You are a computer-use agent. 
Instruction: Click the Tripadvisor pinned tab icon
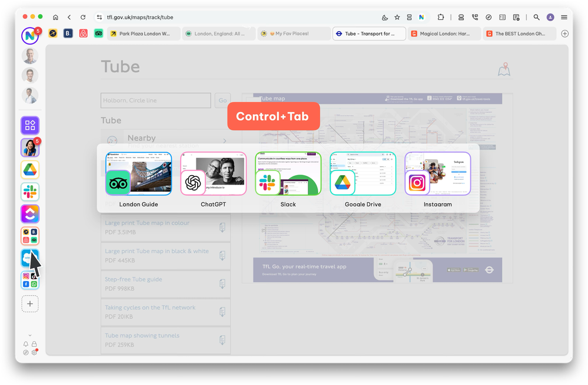coord(98,34)
